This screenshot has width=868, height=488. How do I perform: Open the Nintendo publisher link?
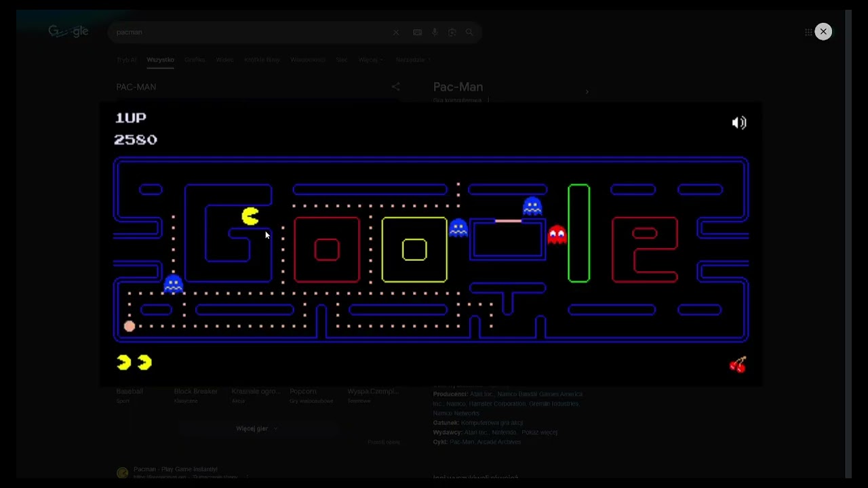[504, 432]
